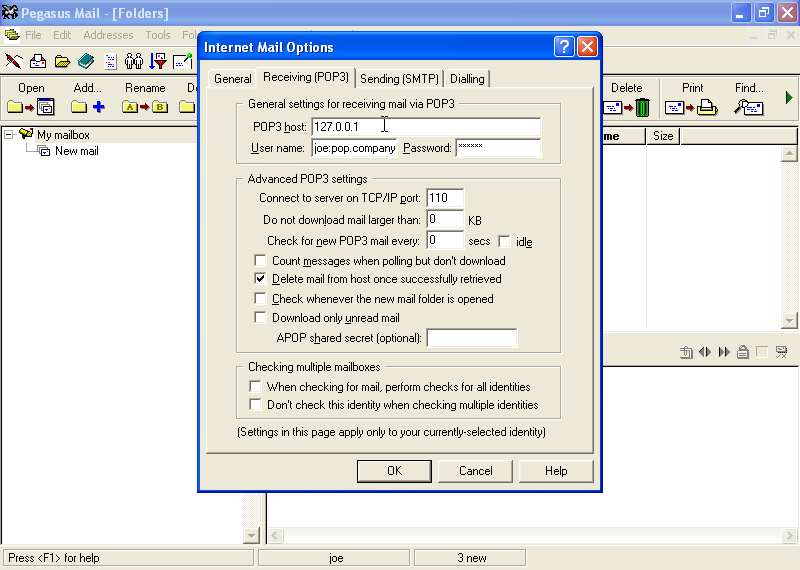Image resolution: width=800 pixels, height=570 pixels.
Task: Click the notepad with green dot icon
Action: click(x=183, y=61)
